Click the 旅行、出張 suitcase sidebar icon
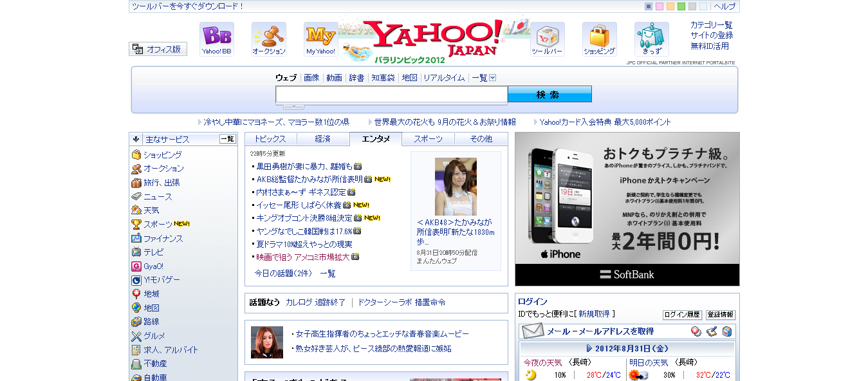 pos(136,183)
